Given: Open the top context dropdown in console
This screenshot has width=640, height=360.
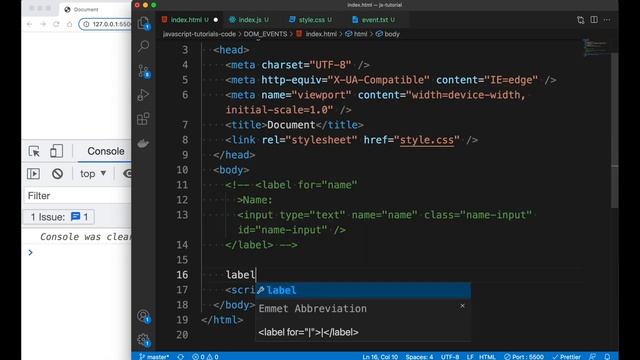Looking at the screenshot, I should 93,173.
